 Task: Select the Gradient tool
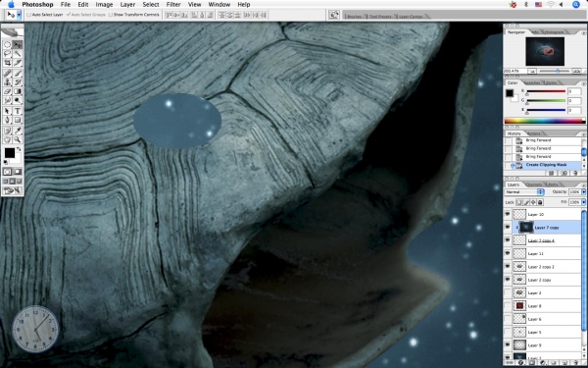pyautogui.click(x=18, y=91)
